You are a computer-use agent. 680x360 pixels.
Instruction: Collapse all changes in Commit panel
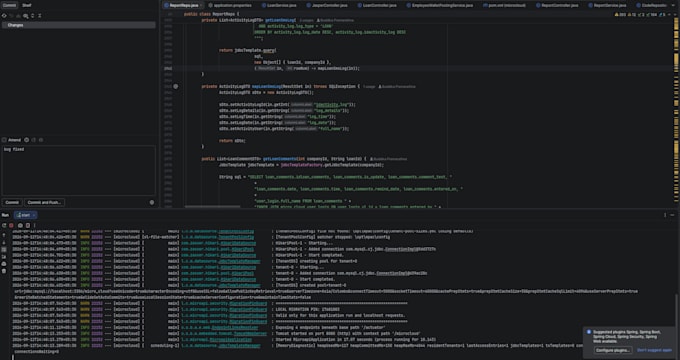point(40,16)
